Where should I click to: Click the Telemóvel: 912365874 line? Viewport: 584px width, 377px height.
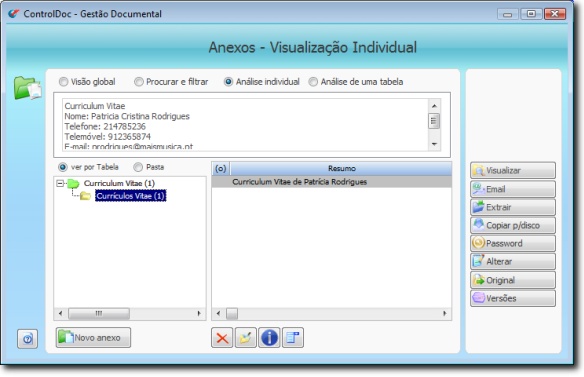click(x=108, y=136)
